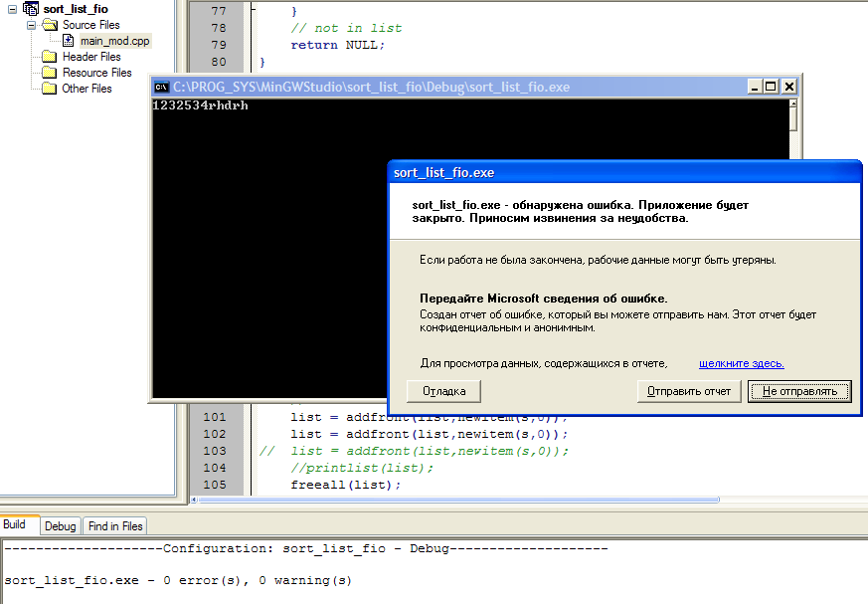Click the sort_list_fio project icon in tree
The width and height of the screenshot is (868, 604).
[x=30, y=9]
